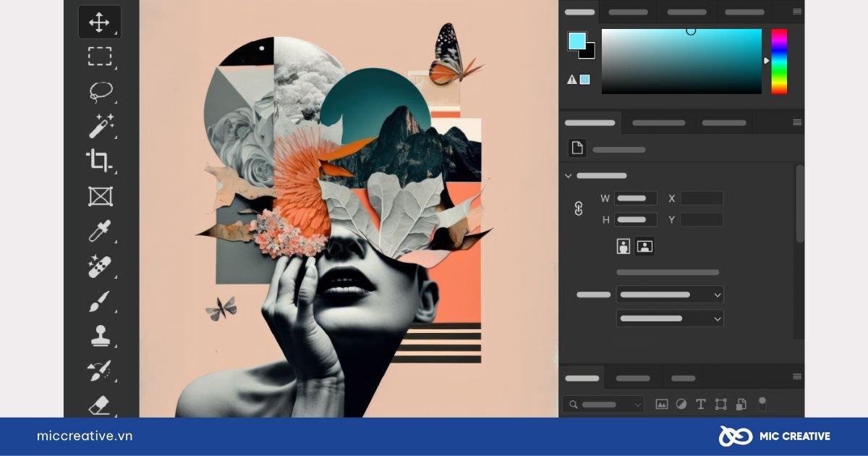The height and width of the screenshot is (456, 868).
Task: Open the layer search kind dropdown
Action: (x=603, y=405)
